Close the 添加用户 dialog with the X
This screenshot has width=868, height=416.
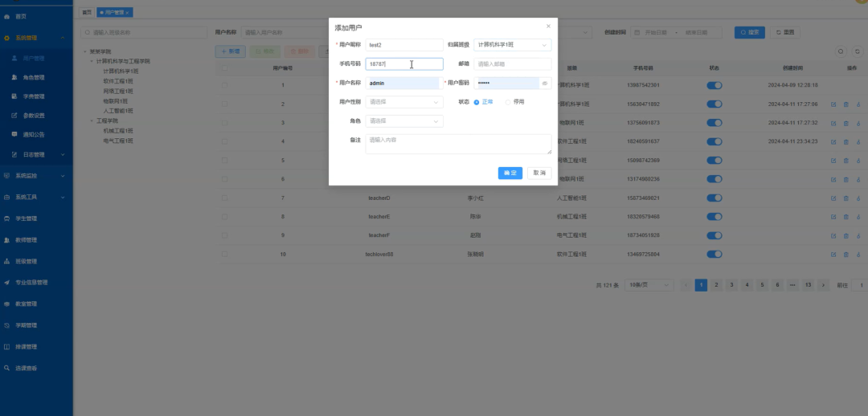[549, 26]
